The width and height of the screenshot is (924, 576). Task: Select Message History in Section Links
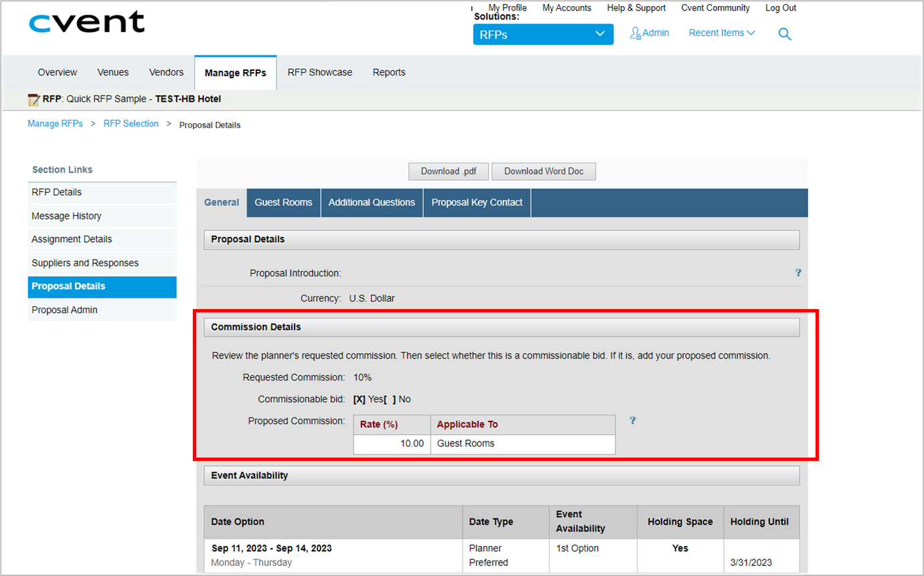(66, 216)
